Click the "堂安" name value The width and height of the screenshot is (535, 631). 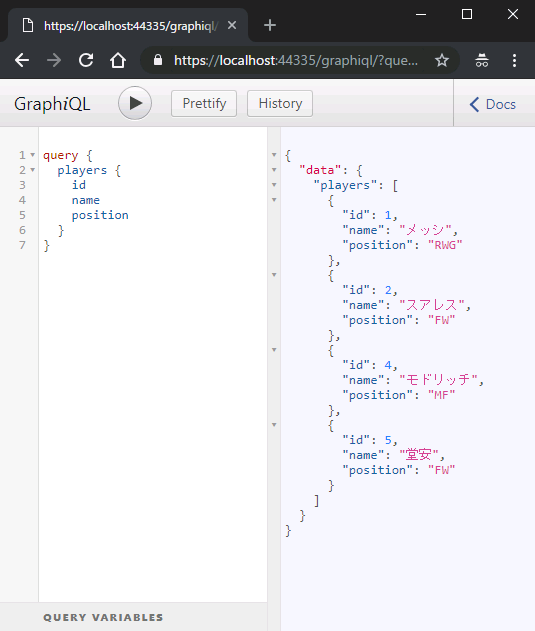pos(419,455)
